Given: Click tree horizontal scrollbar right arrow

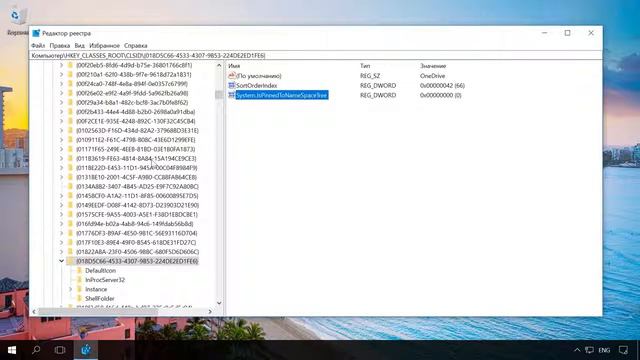Looking at the screenshot, I should tap(210, 311).
